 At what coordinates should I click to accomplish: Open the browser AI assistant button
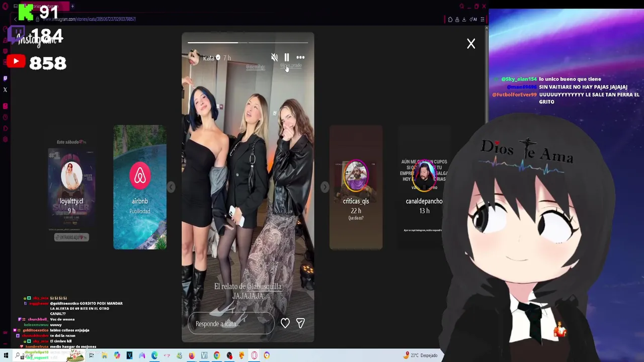point(473,20)
